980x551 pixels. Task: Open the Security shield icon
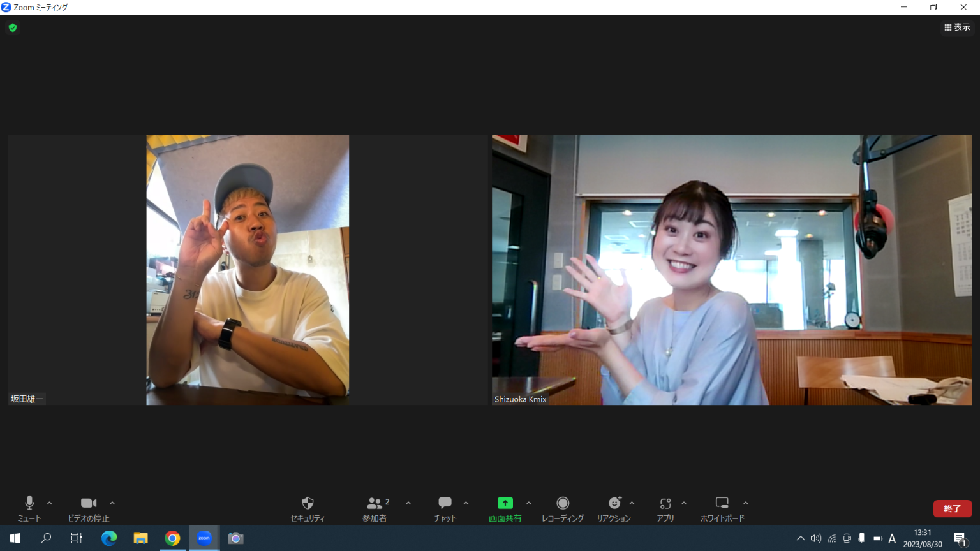pos(308,503)
